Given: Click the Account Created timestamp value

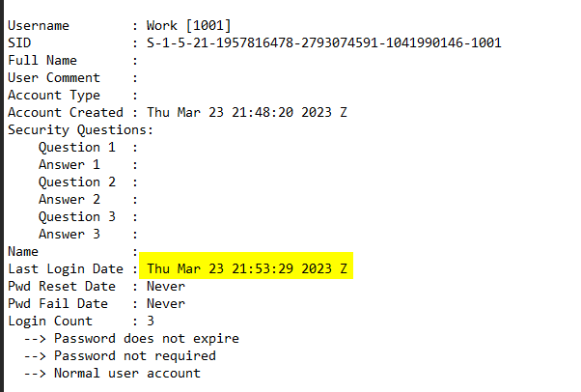Looking at the screenshot, I should coord(246,112).
